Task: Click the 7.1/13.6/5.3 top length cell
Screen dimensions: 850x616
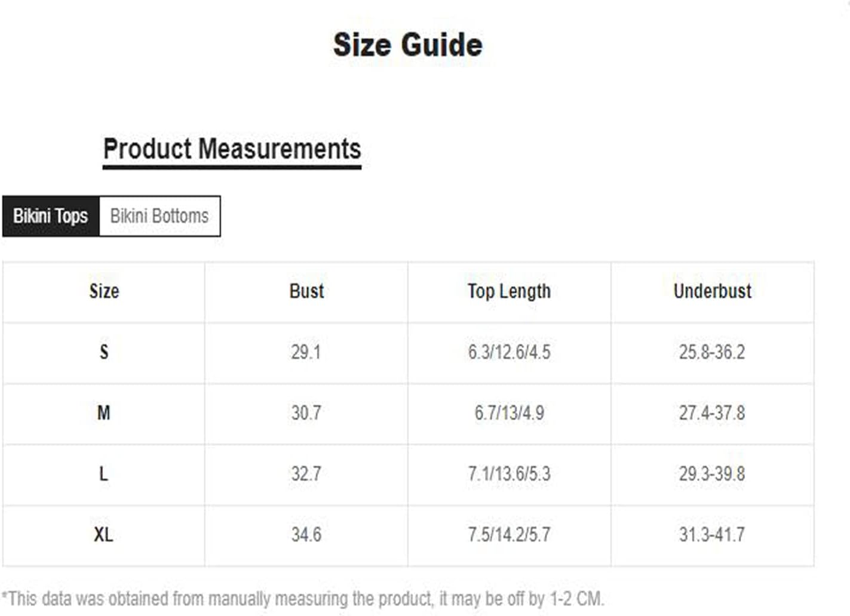Action: (x=509, y=474)
